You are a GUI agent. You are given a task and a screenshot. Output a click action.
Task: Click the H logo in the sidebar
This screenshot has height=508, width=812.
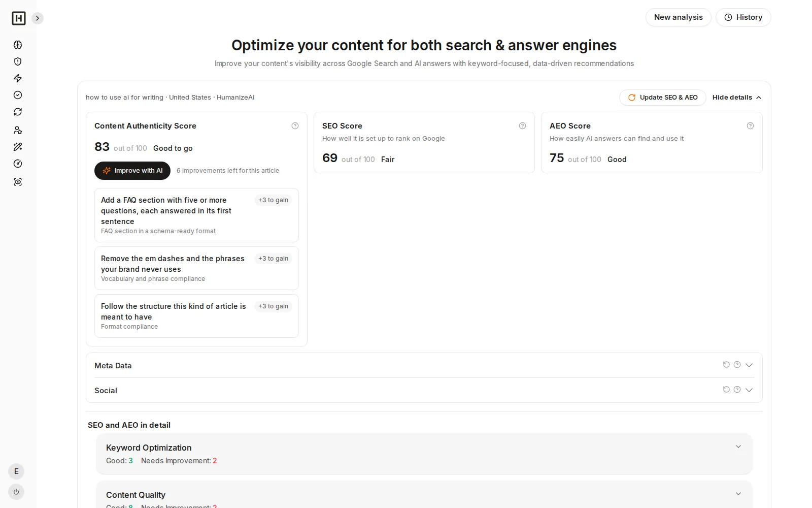click(19, 18)
